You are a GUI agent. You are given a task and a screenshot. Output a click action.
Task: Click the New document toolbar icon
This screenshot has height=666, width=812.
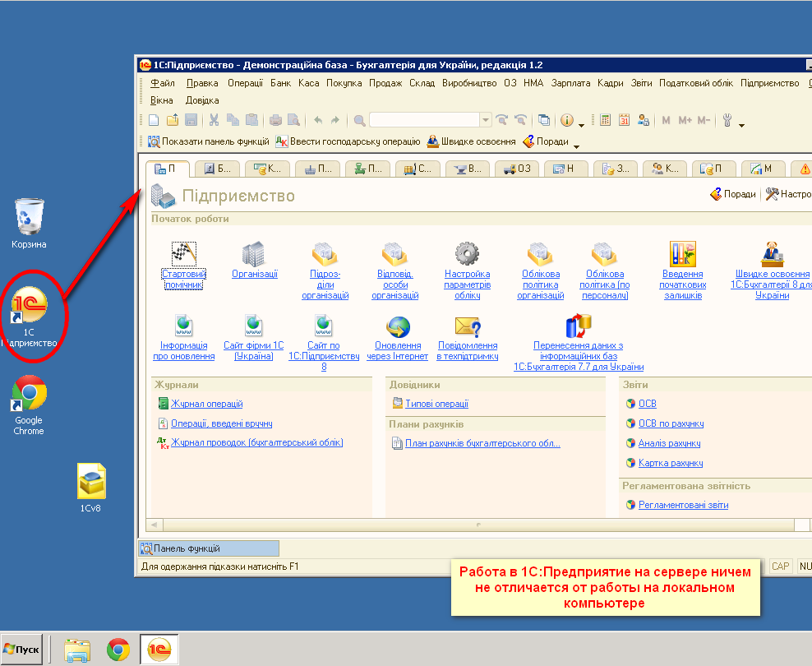[154, 120]
